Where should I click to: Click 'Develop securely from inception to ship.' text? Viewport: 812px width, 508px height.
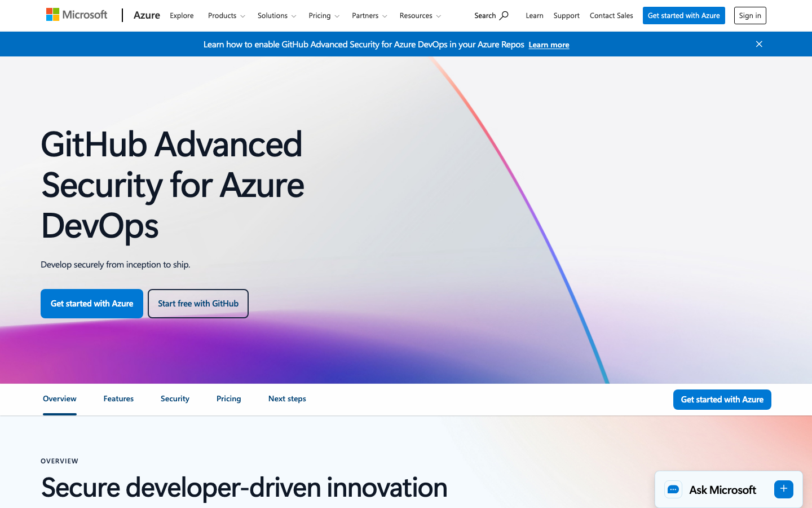click(x=116, y=264)
